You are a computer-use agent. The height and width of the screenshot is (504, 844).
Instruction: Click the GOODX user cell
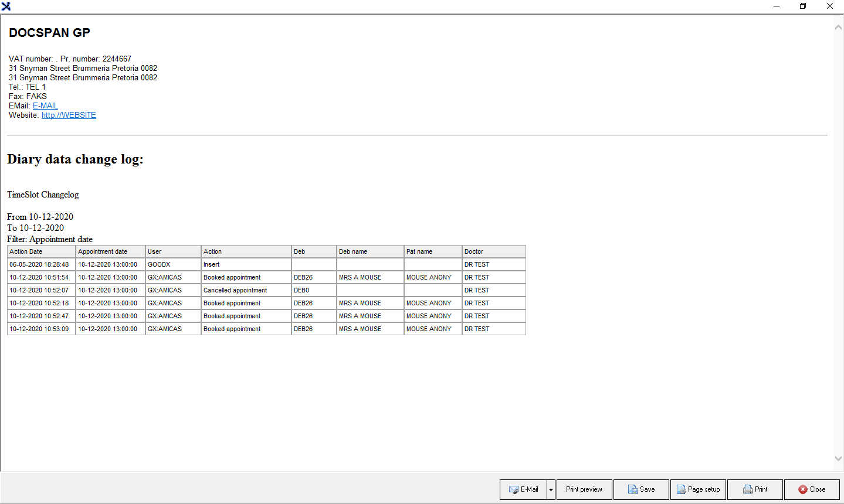pos(159,264)
